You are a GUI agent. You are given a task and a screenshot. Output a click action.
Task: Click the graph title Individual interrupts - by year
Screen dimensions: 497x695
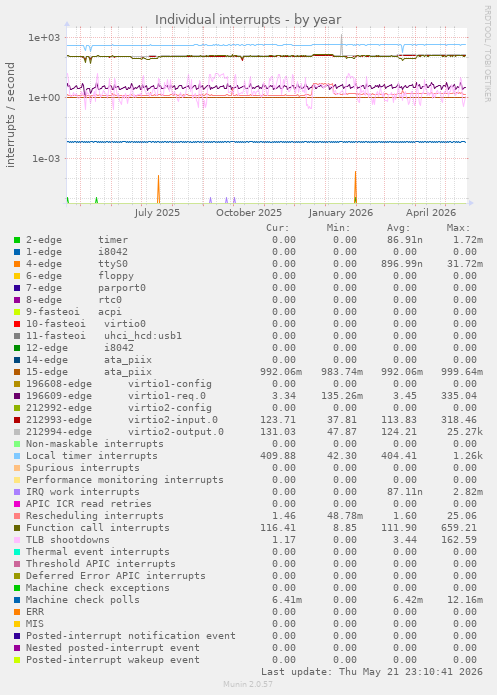[248, 20]
